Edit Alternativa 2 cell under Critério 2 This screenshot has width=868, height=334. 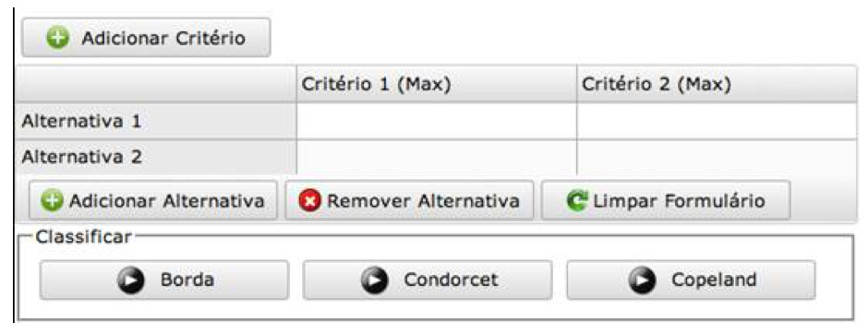(717, 157)
